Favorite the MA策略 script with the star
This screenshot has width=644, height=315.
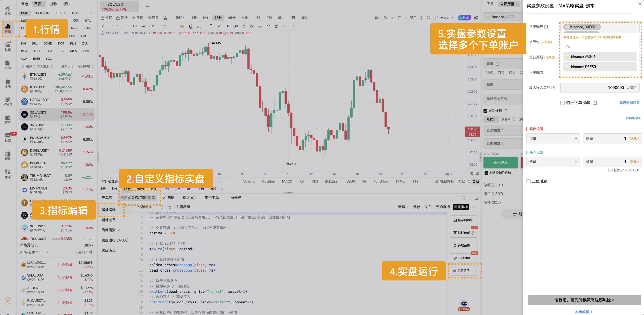coord(170,207)
